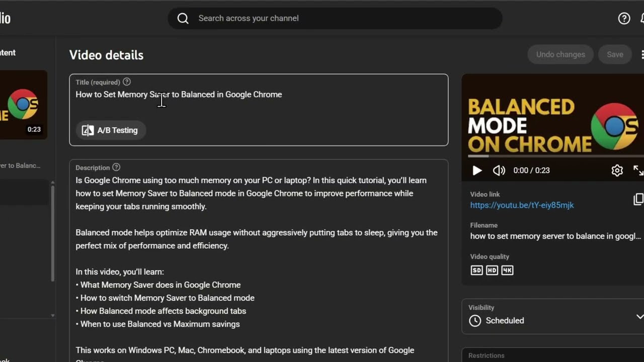Screen dimensions: 644x362
Task: Click bullet 'What Memory Saver does in Google Chrome'
Action: [158, 285]
